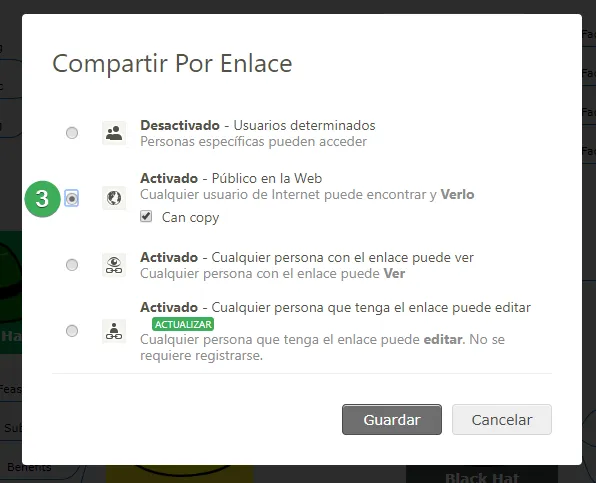Image resolution: width=596 pixels, height=483 pixels.
Task: Click the person-link icon for edit access
Action: (x=114, y=331)
